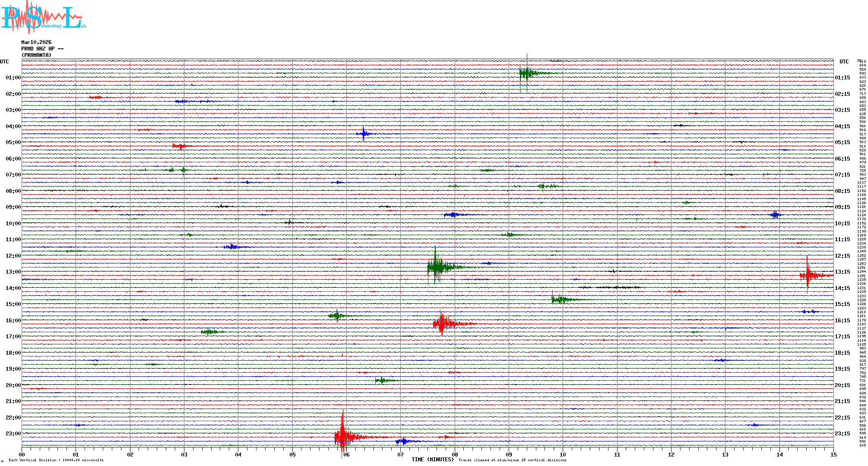Image resolution: width=868 pixels, height=466 pixels.
Task: Click the UTC label on the left side
Action: tap(4, 62)
